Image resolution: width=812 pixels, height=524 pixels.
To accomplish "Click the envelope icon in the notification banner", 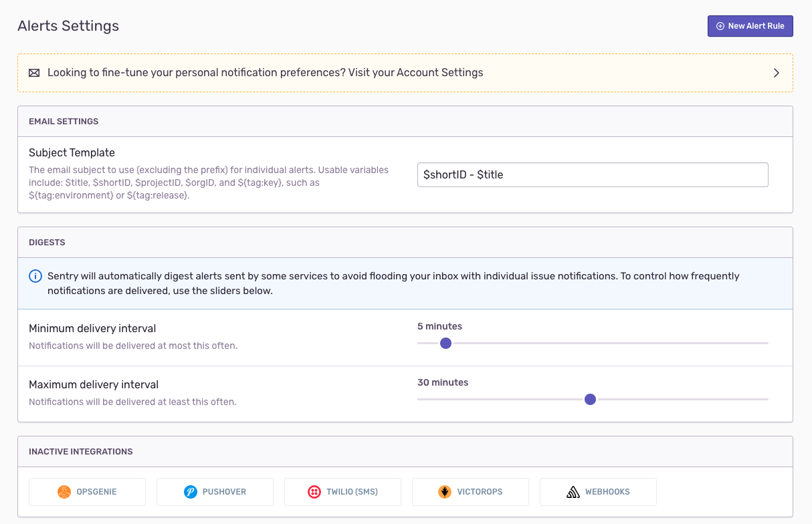I will coord(34,73).
